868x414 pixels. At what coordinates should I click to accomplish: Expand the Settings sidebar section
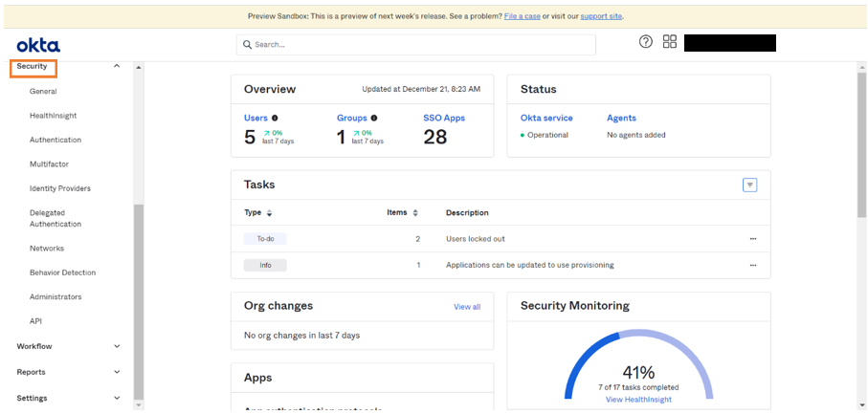tap(117, 398)
